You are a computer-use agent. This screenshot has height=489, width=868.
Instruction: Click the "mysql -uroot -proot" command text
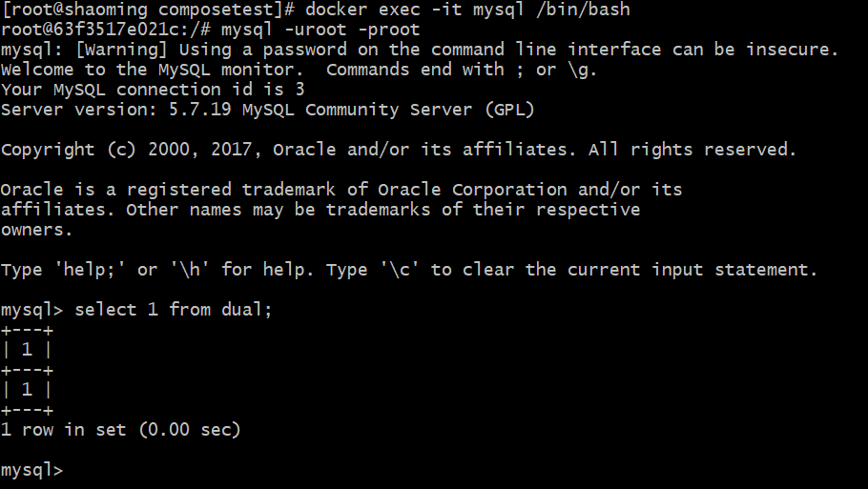320,30
